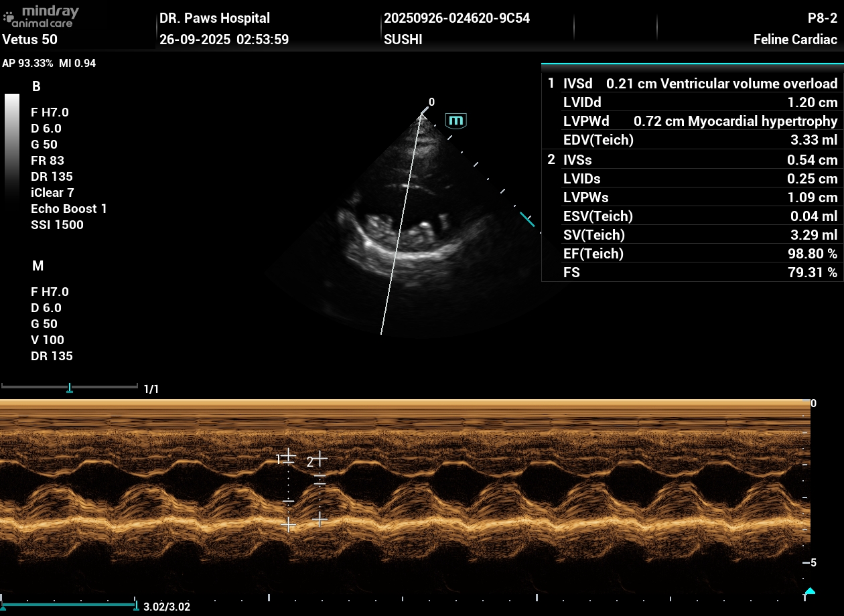Click the Mindray Animal Care logo
The image size is (844, 616).
[41, 16]
